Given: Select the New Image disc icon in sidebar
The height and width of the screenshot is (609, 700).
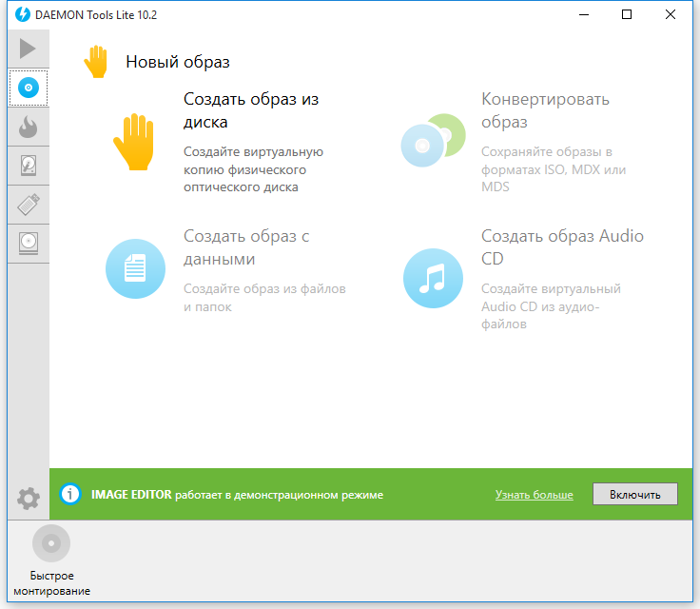Looking at the screenshot, I should pyautogui.click(x=29, y=88).
